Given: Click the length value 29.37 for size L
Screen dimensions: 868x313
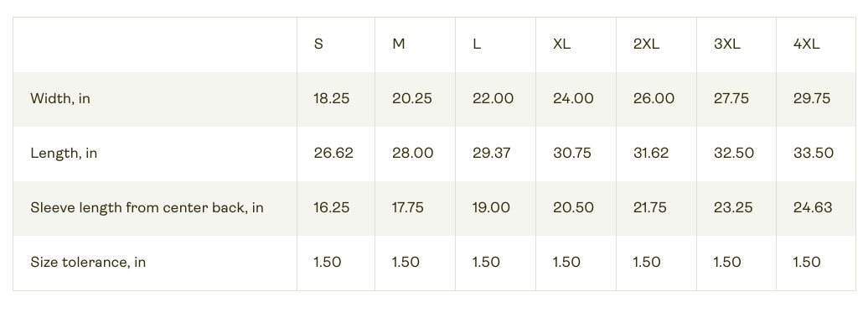Looking at the screenshot, I should click(x=491, y=154).
